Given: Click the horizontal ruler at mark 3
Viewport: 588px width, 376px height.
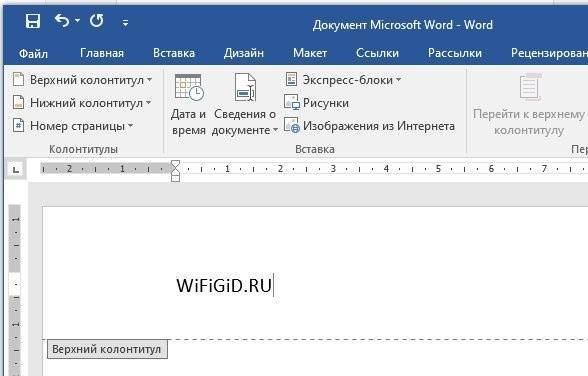Looking at the screenshot, I should [333, 169].
